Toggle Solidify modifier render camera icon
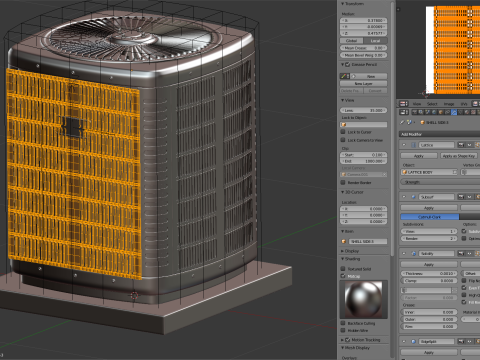Screen dimensions: 480x360 click(x=461, y=254)
